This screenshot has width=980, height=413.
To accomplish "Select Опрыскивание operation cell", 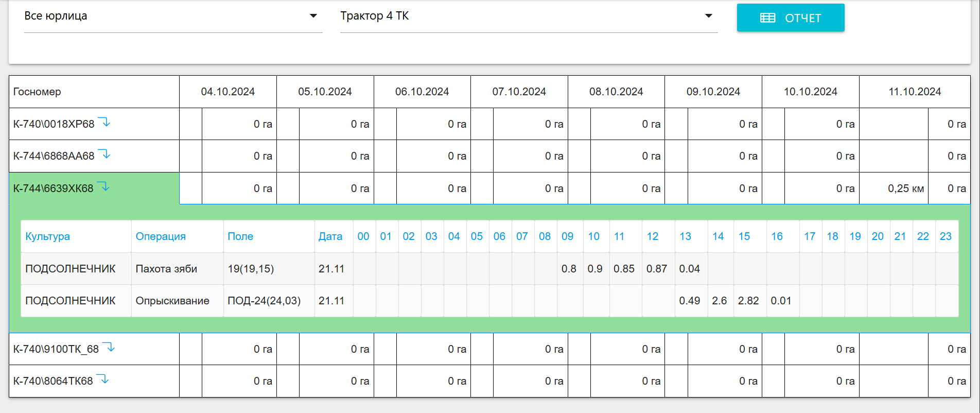I will 172,301.
